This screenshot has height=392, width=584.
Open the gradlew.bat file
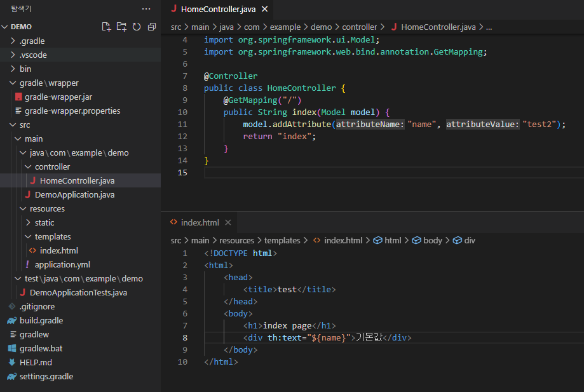(x=80, y=348)
